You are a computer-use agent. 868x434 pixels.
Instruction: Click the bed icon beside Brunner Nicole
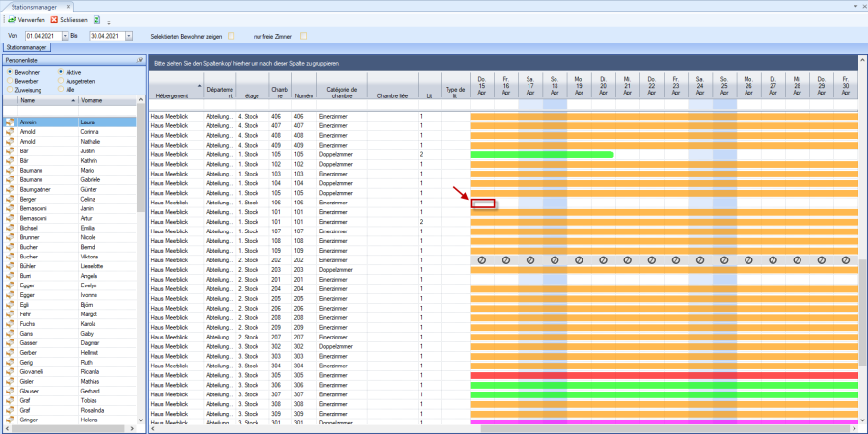(x=10, y=237)
